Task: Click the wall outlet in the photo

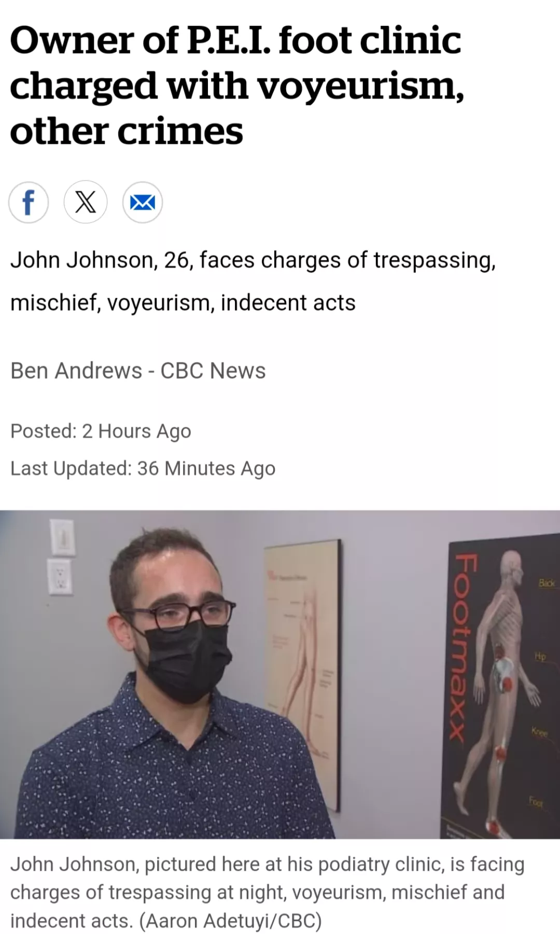Action: (x=60, y=575)
